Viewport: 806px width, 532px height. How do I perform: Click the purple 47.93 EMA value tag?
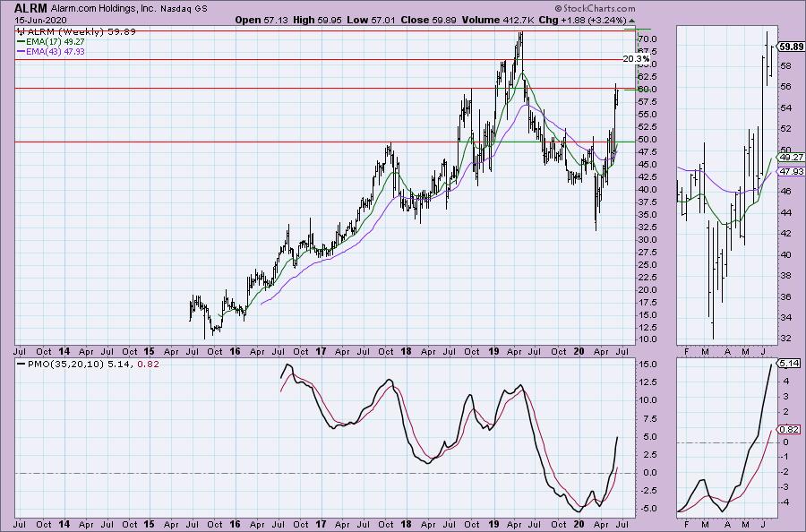coord(791,172)
